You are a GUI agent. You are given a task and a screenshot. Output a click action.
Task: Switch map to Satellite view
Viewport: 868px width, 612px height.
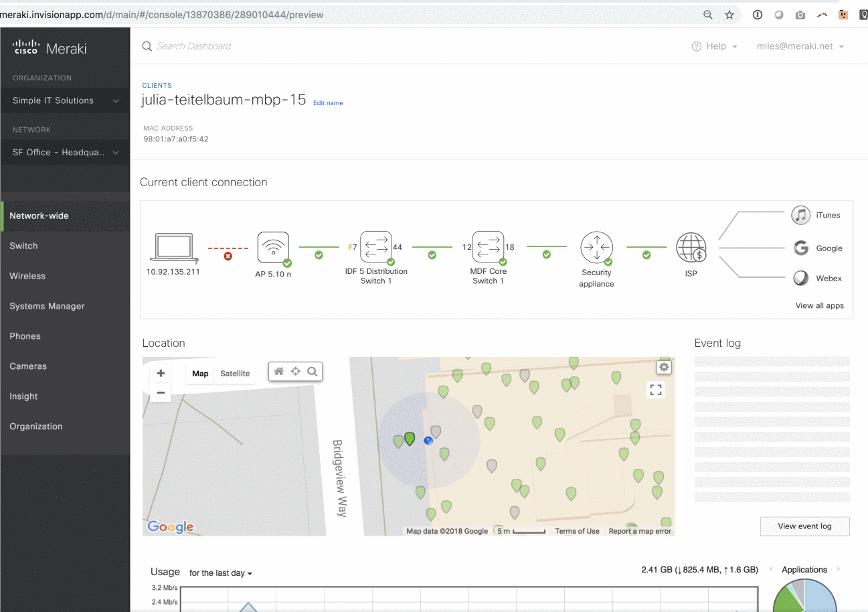coord(235,374)
